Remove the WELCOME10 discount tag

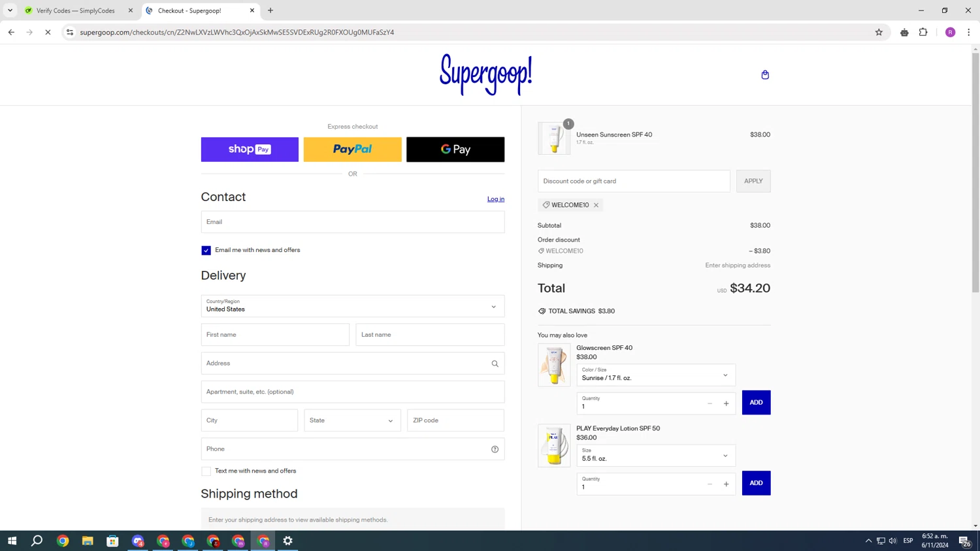pos(596,205)
